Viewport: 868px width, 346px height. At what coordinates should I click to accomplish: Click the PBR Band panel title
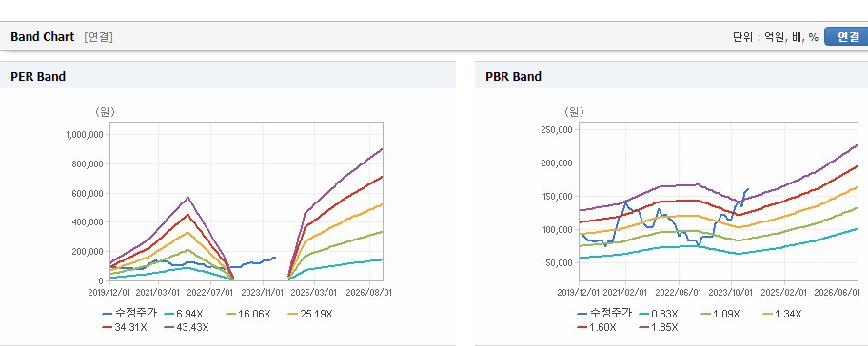click(513, 77)
